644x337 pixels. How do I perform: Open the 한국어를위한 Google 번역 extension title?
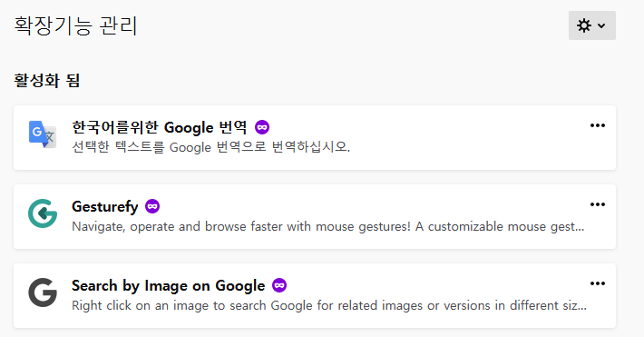[160, 127]
